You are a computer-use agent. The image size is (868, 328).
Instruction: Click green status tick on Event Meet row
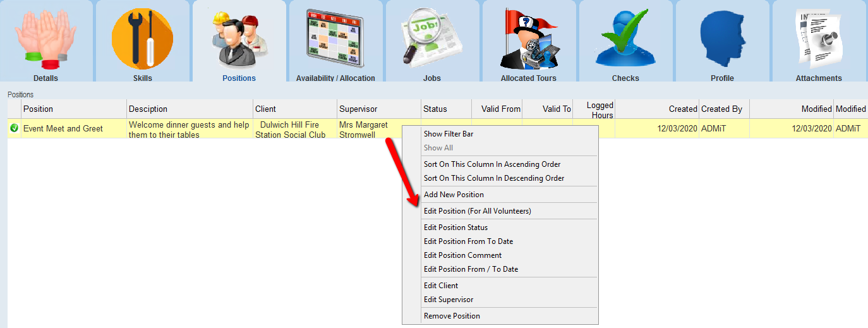pyautogui.click(x=14, y=128)
